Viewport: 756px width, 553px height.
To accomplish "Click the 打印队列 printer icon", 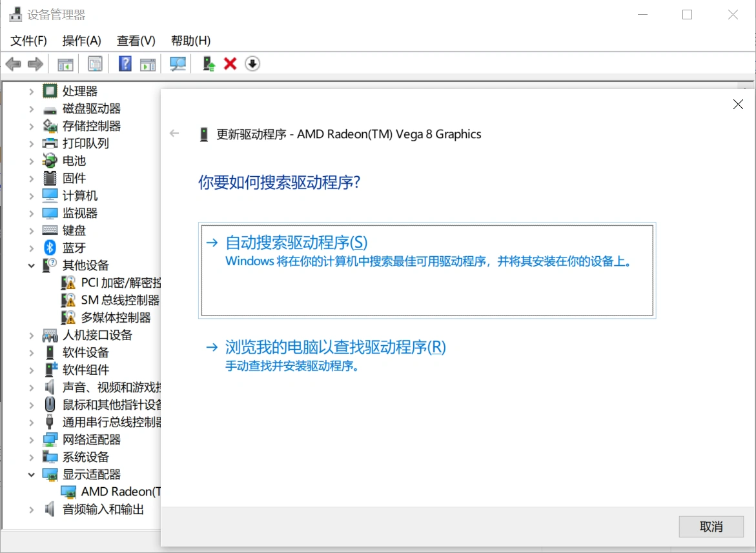I will pos(50,143).
